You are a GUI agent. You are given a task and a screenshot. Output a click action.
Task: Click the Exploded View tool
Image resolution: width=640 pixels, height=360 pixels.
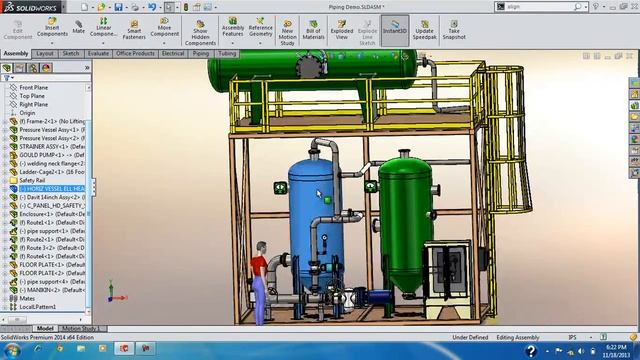coord(342,30)
